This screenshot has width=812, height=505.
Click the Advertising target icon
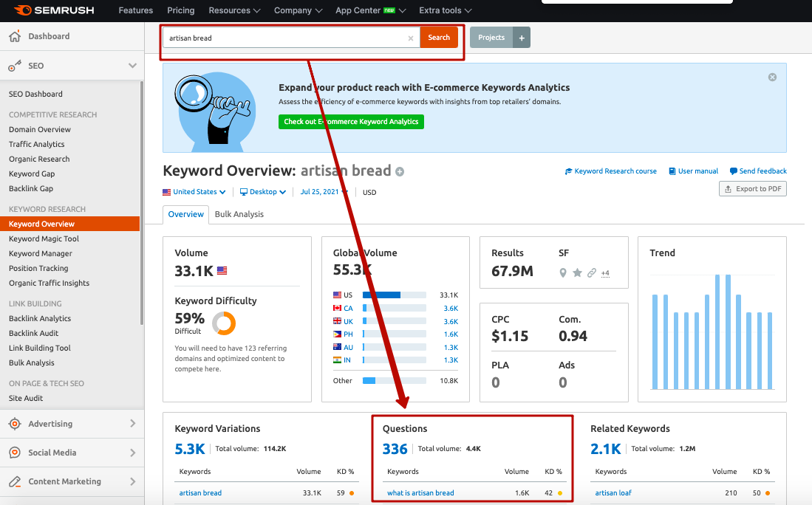14,424
